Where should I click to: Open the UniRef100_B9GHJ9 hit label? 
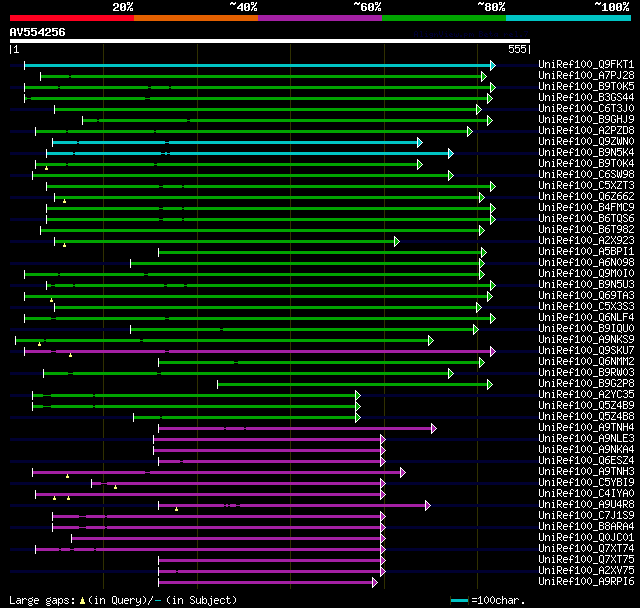point(586,120)
